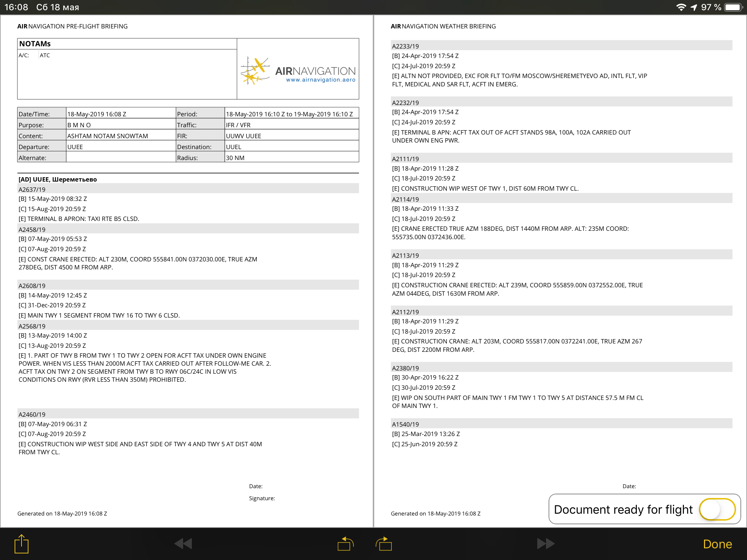Tap the Air Navigation airplane logo

pyautogui.click(x=255, y=71)
